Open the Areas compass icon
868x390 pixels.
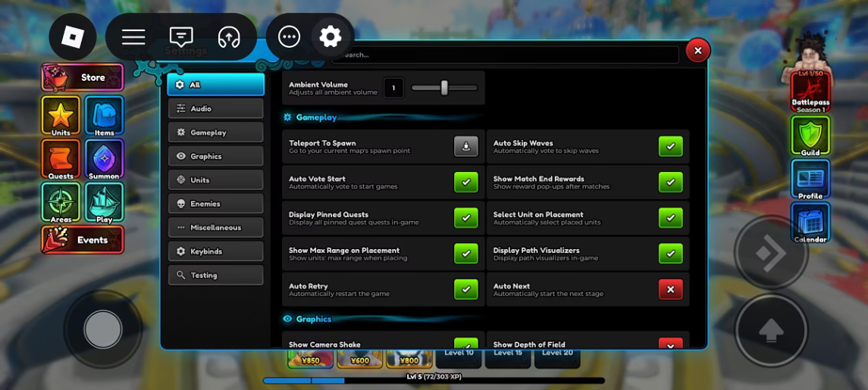[x=61, y=202]
